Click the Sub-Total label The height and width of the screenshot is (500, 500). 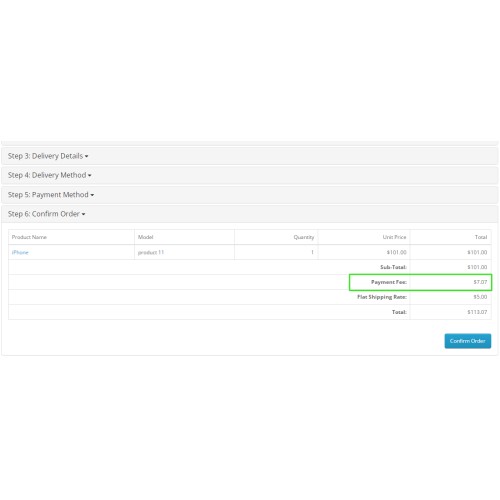click(x=393, y=267)
